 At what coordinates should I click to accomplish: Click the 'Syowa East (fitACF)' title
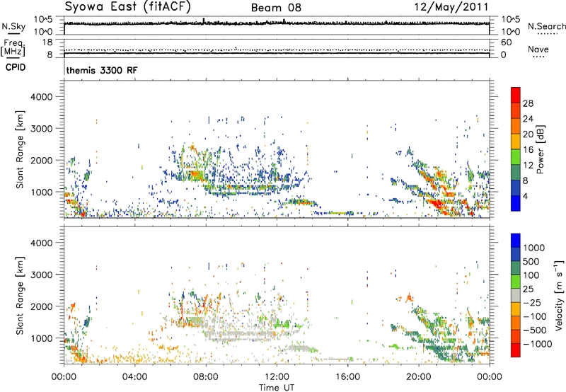point(128,7)
